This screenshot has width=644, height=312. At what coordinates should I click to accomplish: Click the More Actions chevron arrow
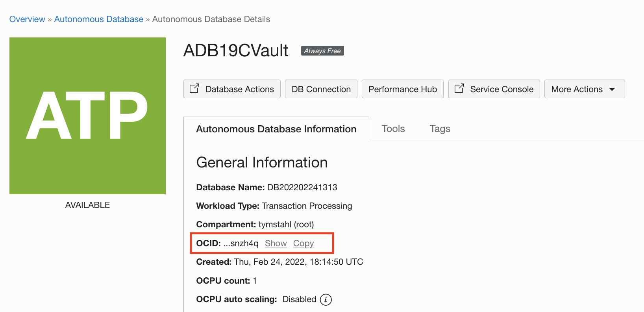coord(613,89)
